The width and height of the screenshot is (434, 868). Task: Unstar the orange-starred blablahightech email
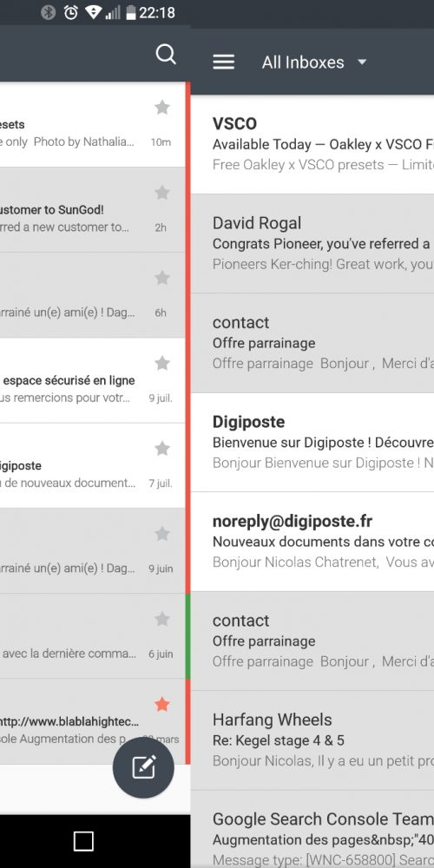pos(162,704)
